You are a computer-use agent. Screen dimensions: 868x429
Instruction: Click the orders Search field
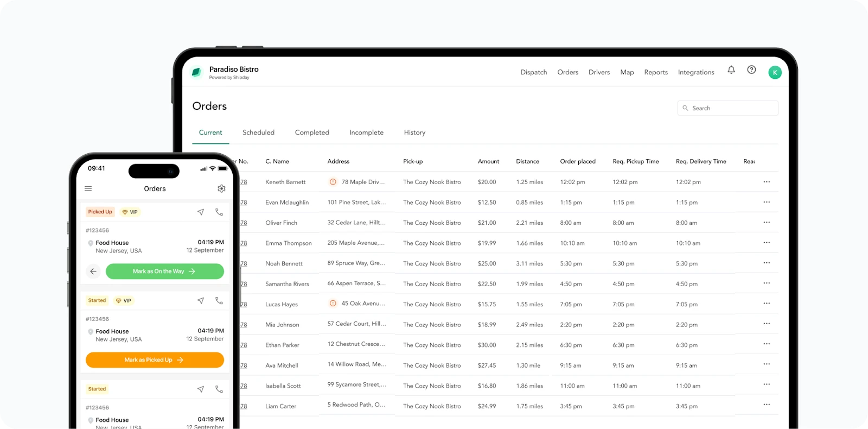(727, 108)
